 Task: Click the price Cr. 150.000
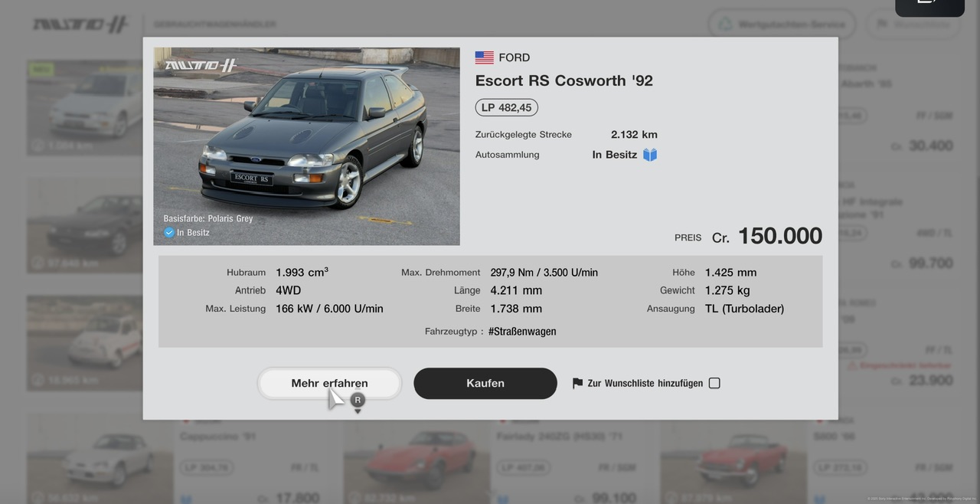point(766,236)
